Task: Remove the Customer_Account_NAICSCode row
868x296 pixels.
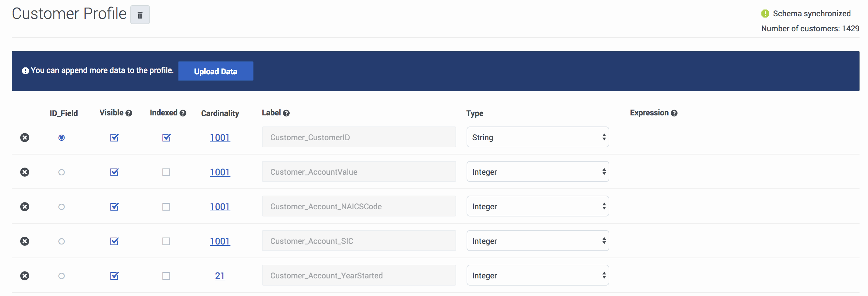Action: 24,207
